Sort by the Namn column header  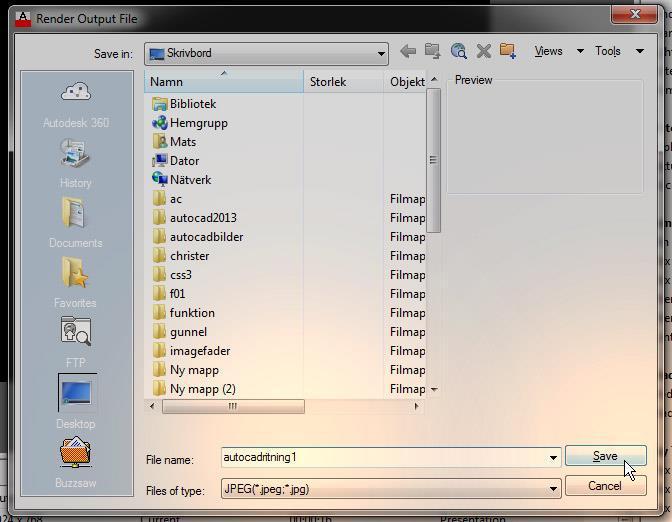(224, 81)
